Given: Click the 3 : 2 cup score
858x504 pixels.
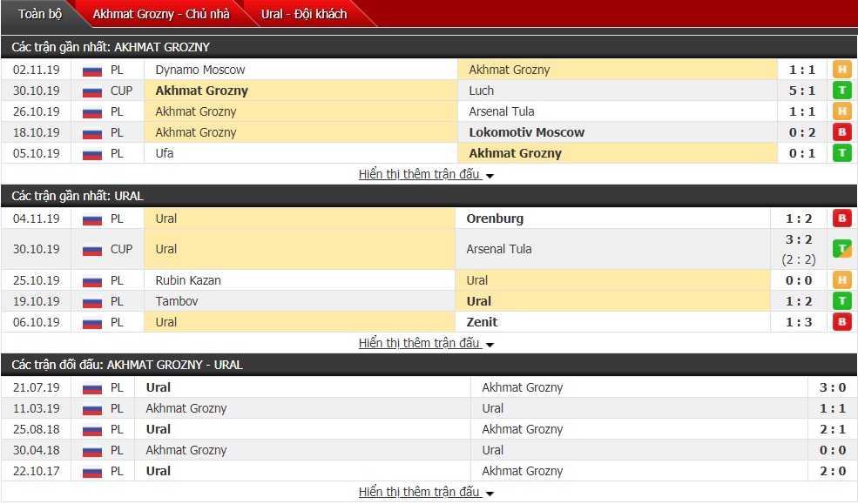Looking at the screenshot, I should [799, 239].
